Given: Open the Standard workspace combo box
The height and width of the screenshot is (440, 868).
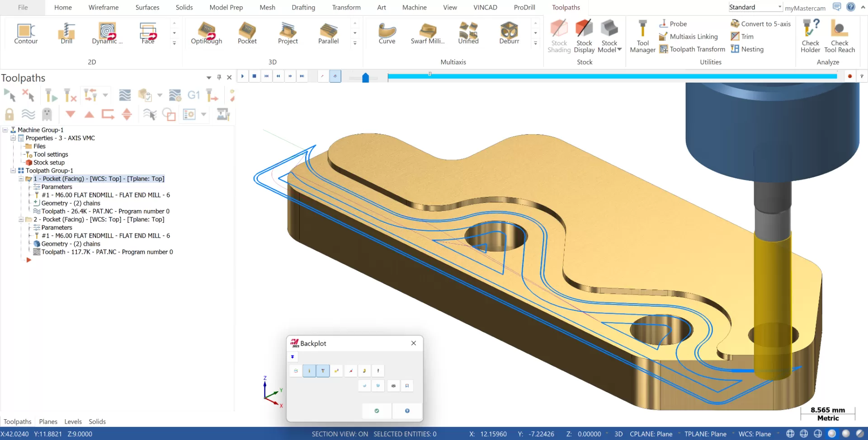Looking at the screenshot, I should (x=755, y=7).
